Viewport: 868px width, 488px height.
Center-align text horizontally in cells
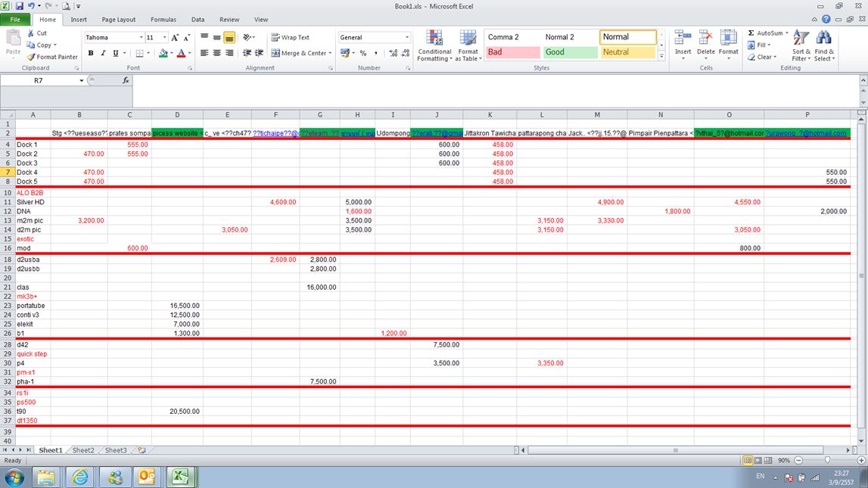click(217, 53)
